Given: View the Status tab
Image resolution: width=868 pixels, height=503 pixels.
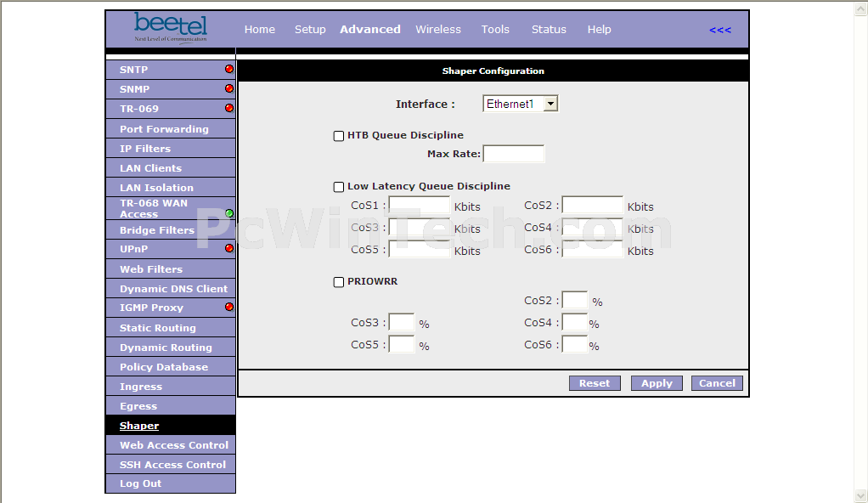Looking at the screenshot, I should pos(549,30).
